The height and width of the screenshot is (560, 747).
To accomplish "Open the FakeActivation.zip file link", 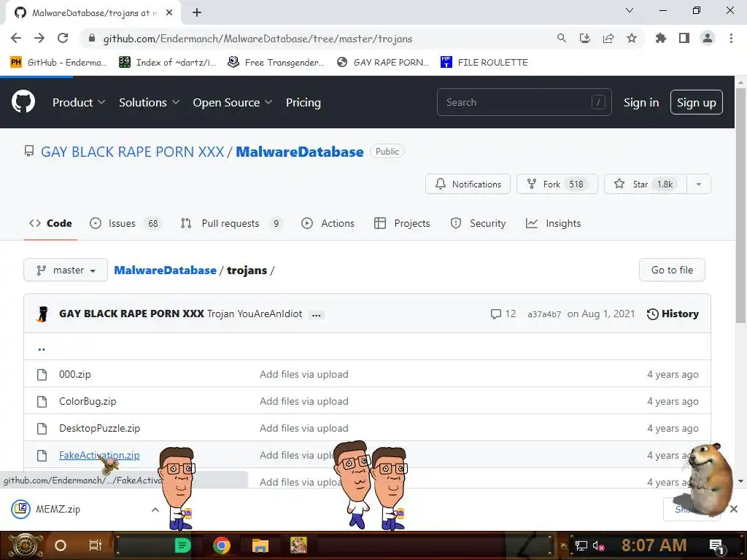I will pyautogui.click(x=99, y=455).
